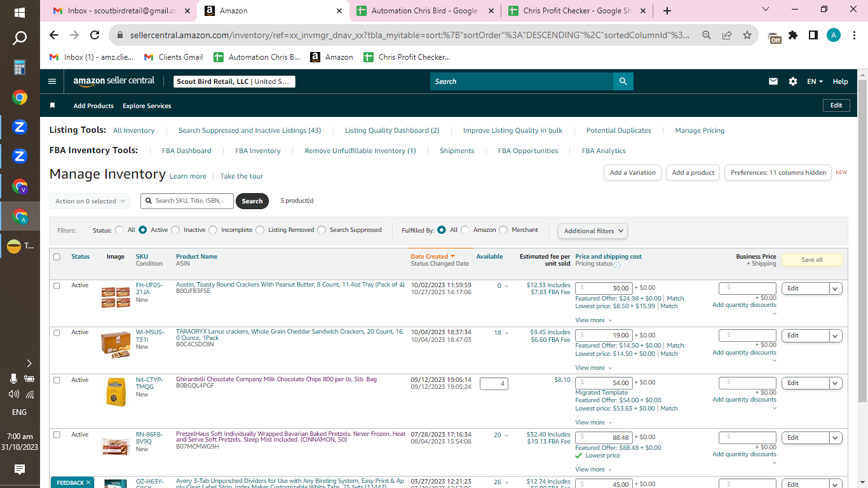Tick the checkbox for FH-UF05-21JA row

57,286
